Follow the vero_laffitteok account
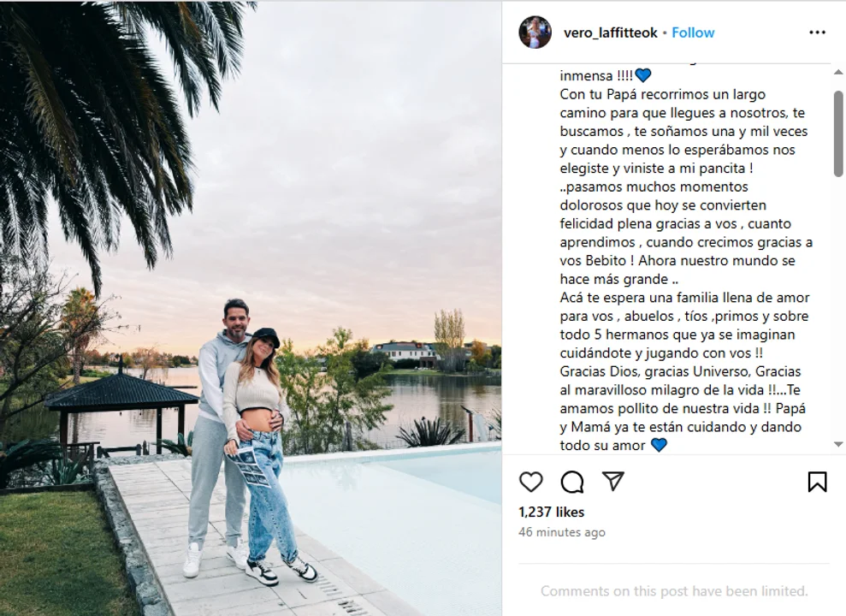The image size is (846, 616). tap(693, 33)
